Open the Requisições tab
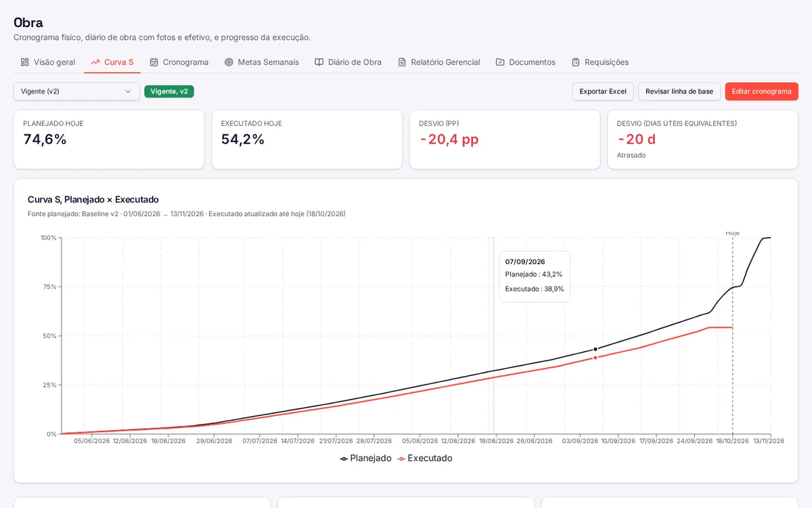 point(600,62)
